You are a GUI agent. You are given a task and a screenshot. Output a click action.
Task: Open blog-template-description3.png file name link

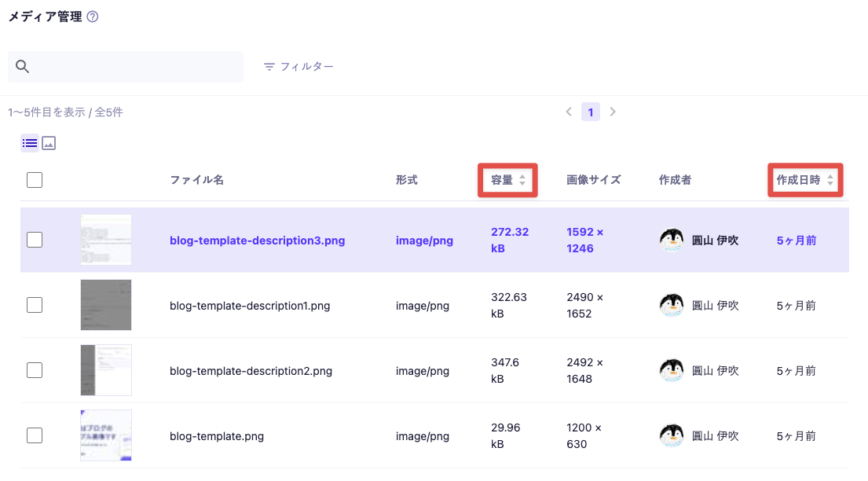point(257,240)
